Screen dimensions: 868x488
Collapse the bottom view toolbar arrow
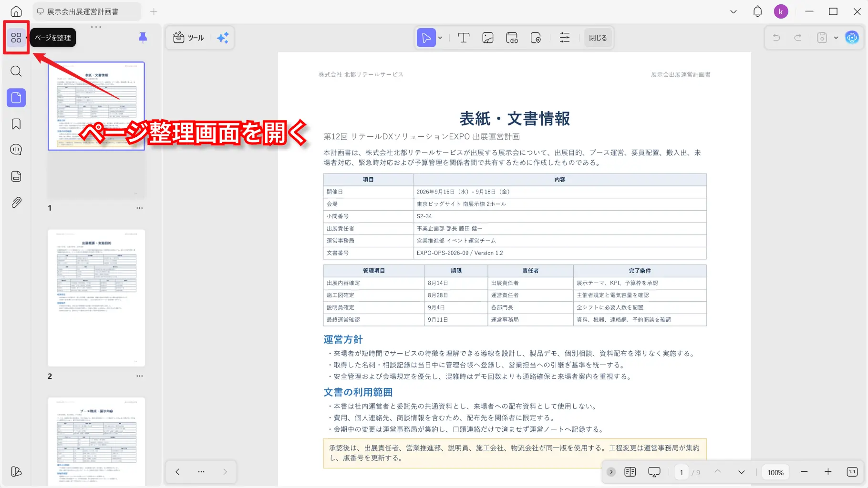[x=611, y=472]
